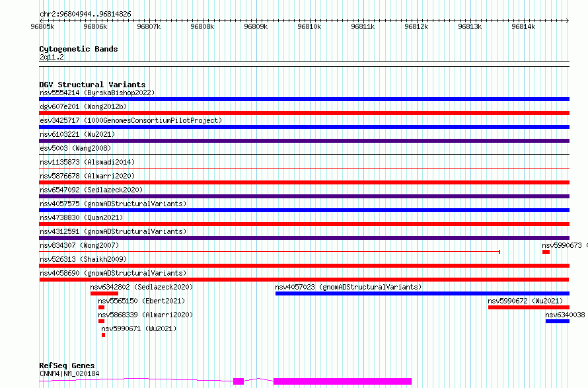This screenshot has height=388, width=588.
Task: Click the 96805k ruler position label
Action: coord(42,26)
